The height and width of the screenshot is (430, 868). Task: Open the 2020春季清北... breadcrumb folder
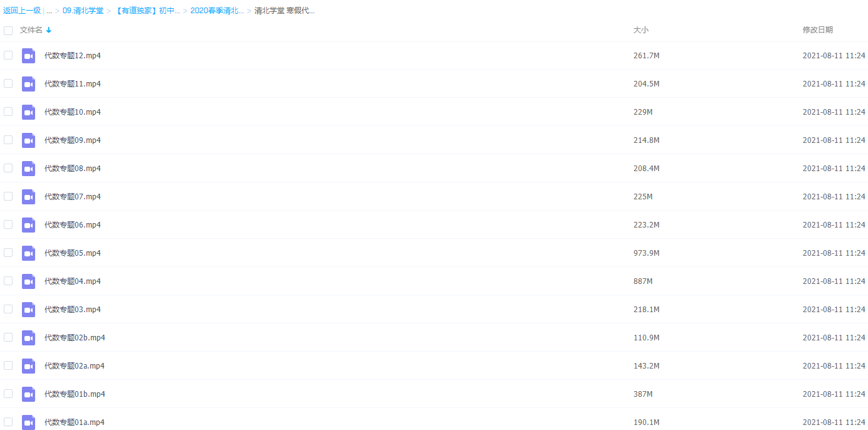point(217,11)
